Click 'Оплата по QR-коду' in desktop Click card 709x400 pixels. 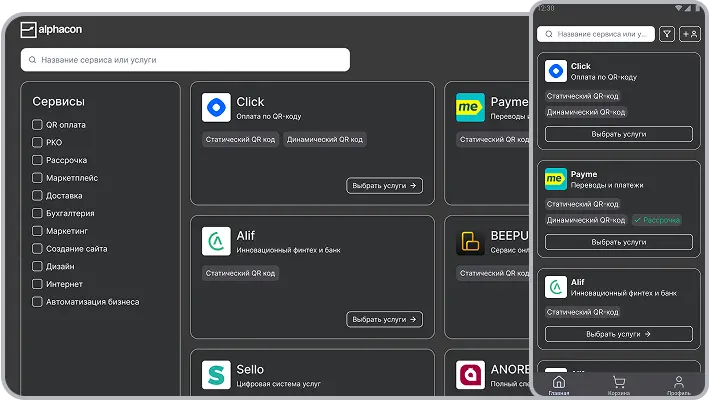[269, 116]
